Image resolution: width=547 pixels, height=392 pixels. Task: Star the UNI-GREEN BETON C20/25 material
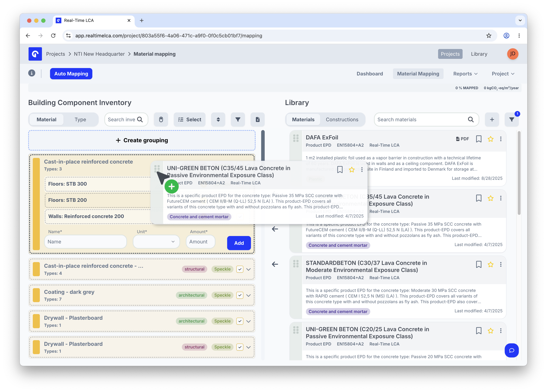(x=490, y=331)
